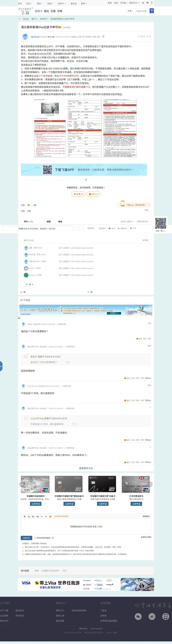Expand 航空 dropdown in top nav

[50, 3]
